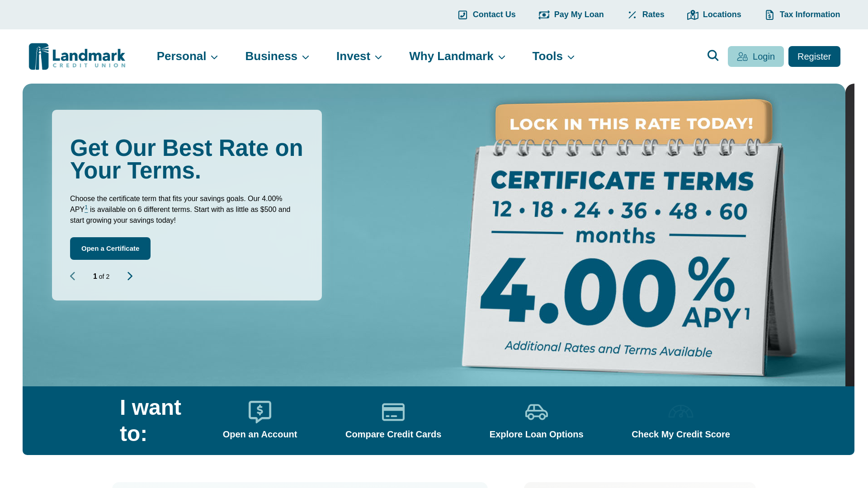
Task: Click the Landmark Credit Union logo
Action: click(77, 56)
